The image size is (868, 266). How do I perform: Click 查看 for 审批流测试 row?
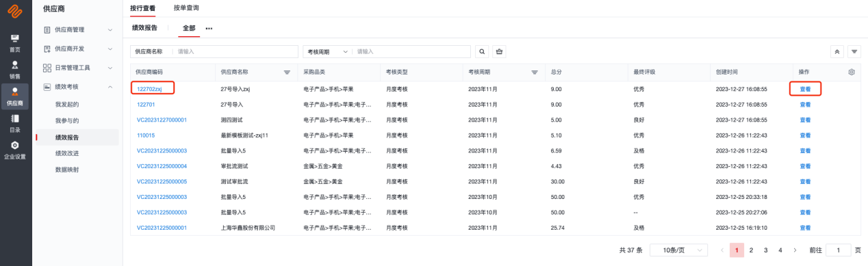(805, 166)
